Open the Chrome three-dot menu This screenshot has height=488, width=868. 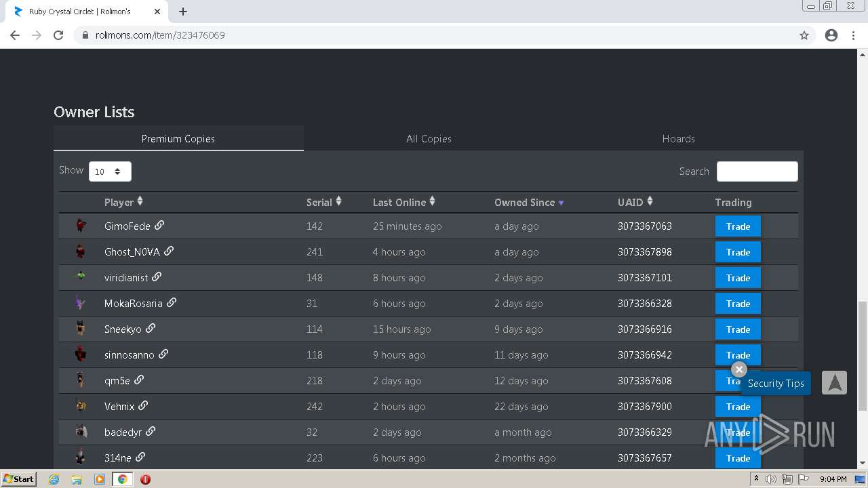pyautogui.click(x=853, y=35)
